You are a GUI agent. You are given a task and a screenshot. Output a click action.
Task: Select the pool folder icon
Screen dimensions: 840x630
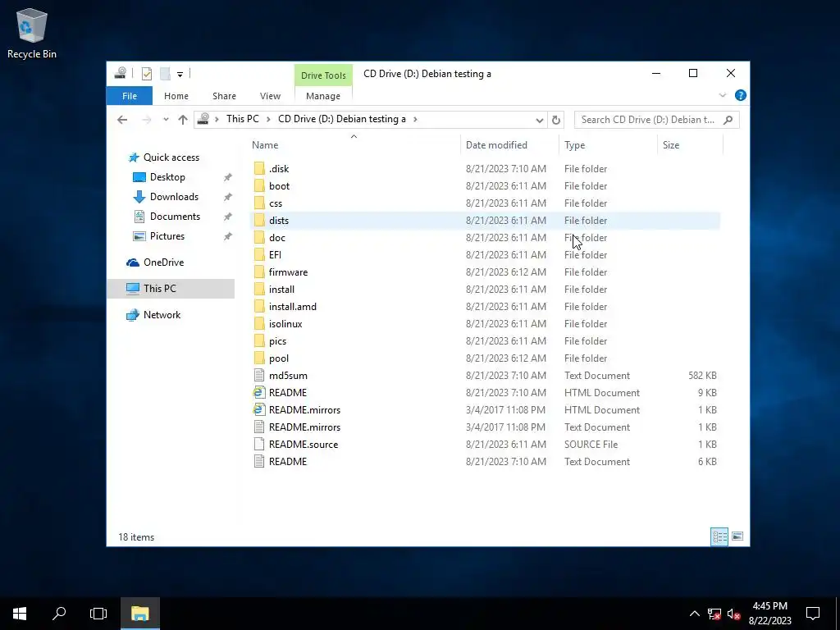coord(259,358)
